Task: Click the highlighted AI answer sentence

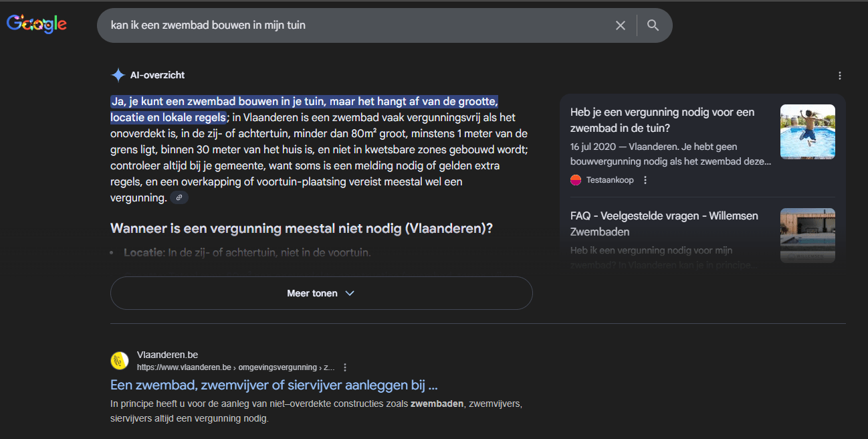Action: click(x=304, y=102)
